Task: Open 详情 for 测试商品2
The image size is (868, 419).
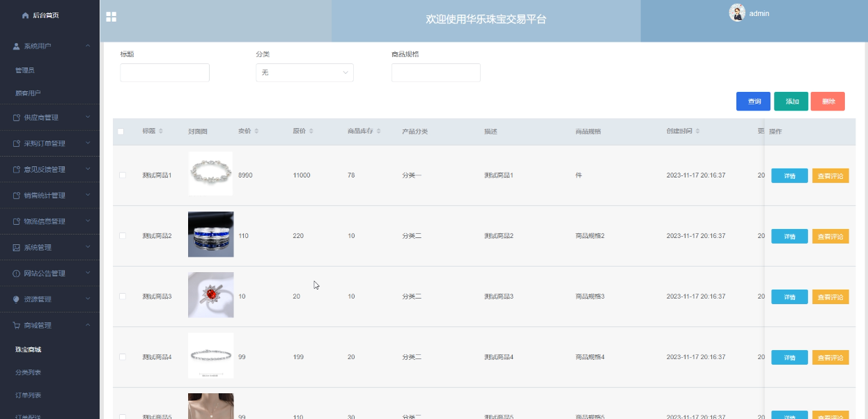Action: [x=789, y=237]
